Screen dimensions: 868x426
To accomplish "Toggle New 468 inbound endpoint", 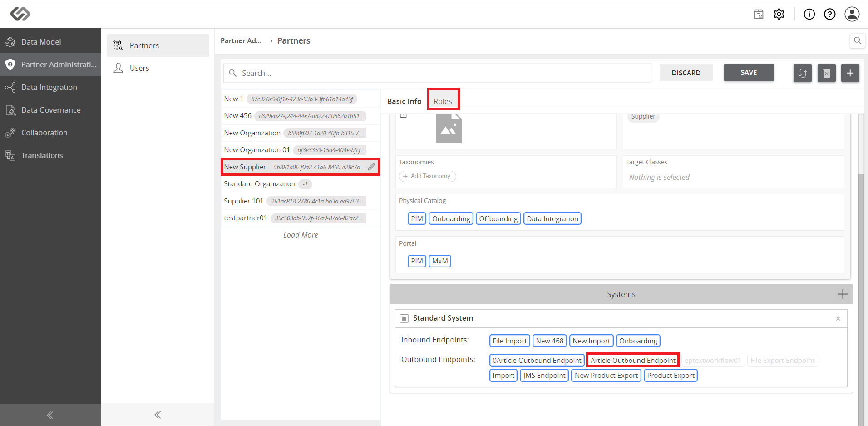I will (x=549, y=341).
